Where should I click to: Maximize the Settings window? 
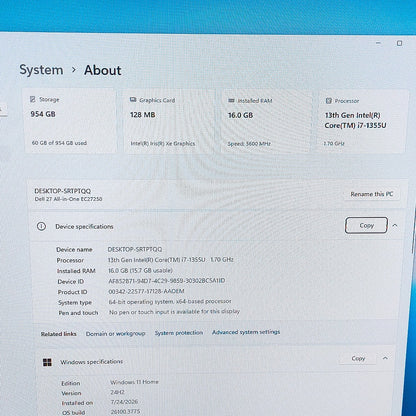399,43
